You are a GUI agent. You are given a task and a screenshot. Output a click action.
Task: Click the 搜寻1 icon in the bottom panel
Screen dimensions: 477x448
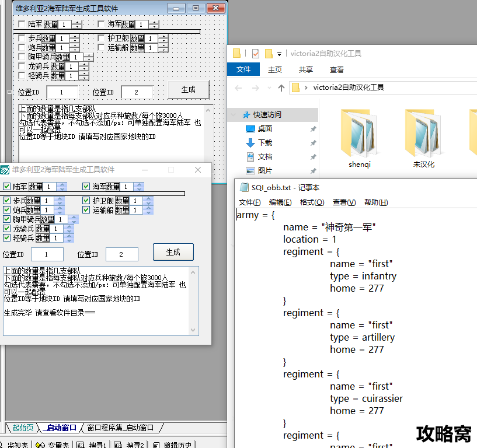[81, 445]
